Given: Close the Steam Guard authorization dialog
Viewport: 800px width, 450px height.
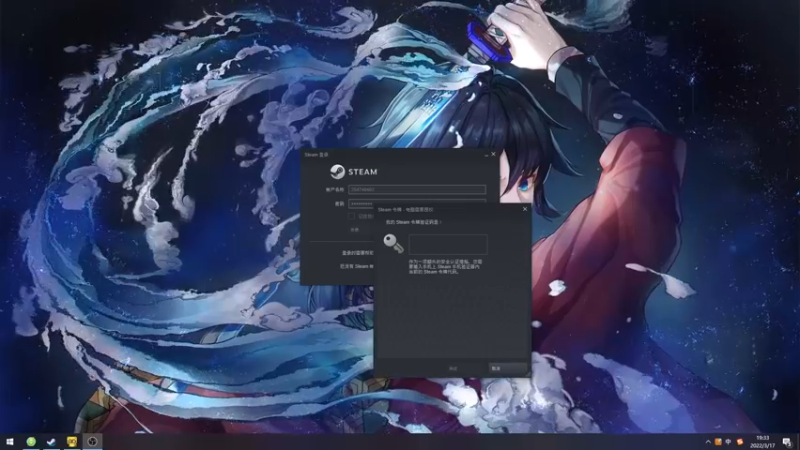Looking at the screenshot, I should point(524,209).
